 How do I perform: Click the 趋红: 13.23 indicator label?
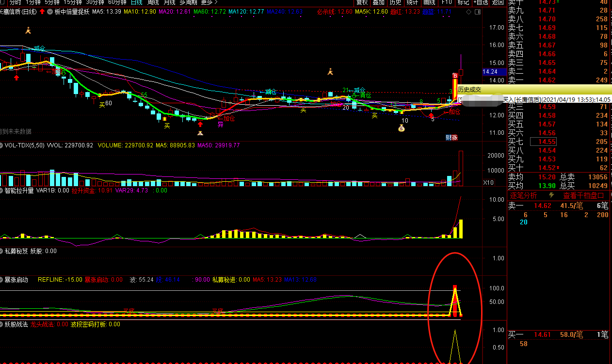coord(405,12)
